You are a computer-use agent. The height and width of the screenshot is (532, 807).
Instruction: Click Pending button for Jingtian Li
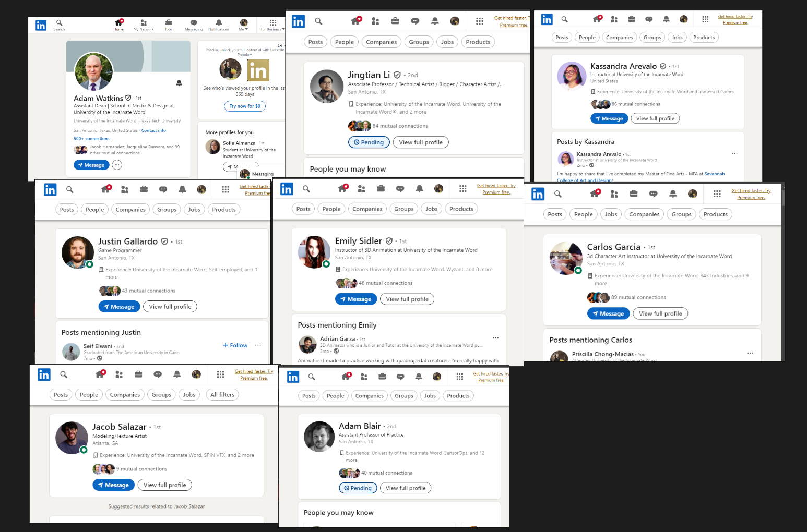pos(369,142)
